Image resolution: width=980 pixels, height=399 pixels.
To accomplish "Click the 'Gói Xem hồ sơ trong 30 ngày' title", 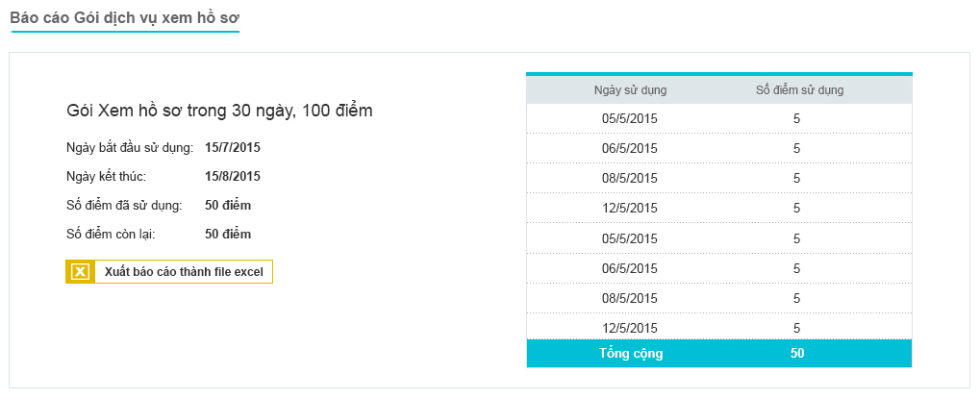I will [219, 112].
